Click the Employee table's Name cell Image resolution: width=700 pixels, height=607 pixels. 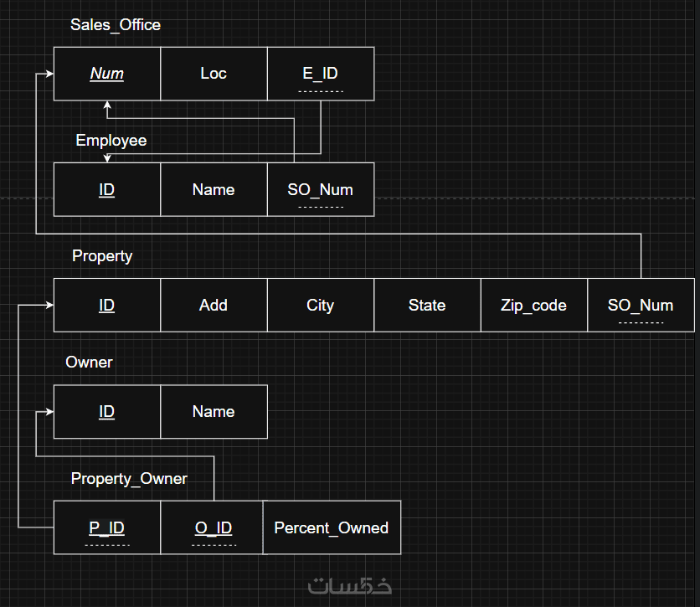(x=214, y=190)
